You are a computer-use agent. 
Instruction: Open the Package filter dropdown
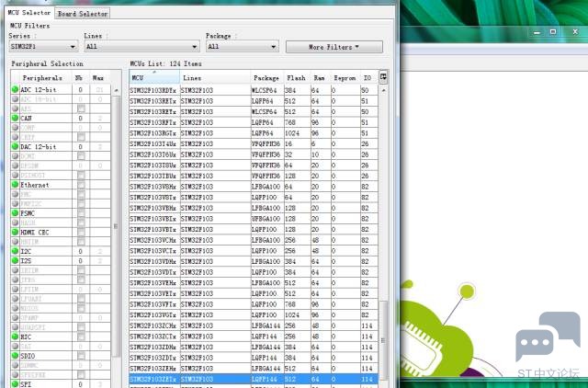point(243,47)
